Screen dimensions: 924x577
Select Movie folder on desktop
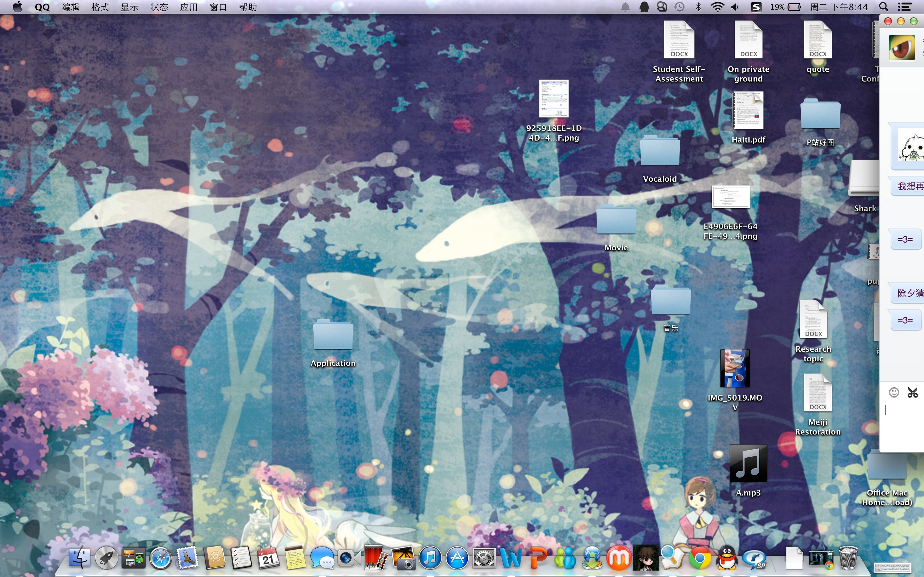pyautogui.click(x=616, y=228)
